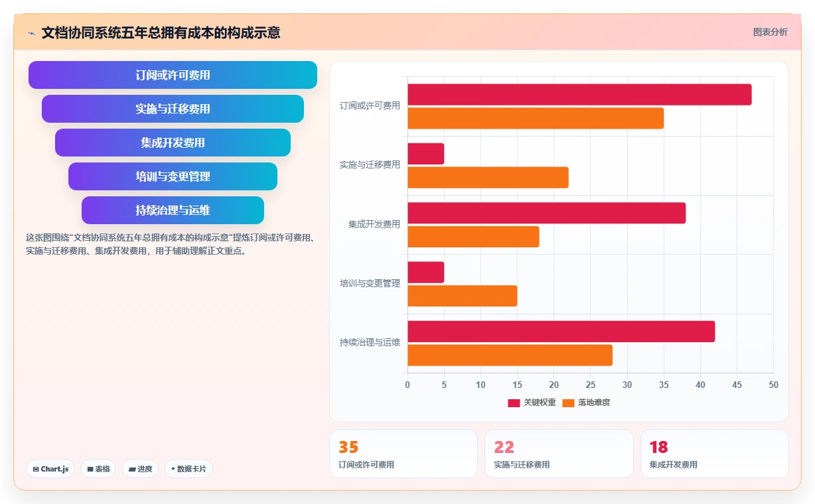The image size is (815, 504).
Task: Click the x-axis tick value 0
Action: (407, 385)
